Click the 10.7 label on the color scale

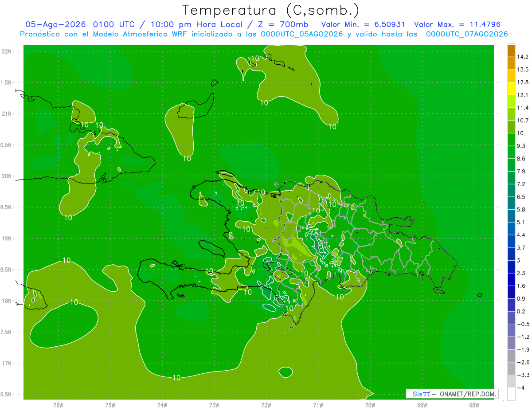(523, 121)
